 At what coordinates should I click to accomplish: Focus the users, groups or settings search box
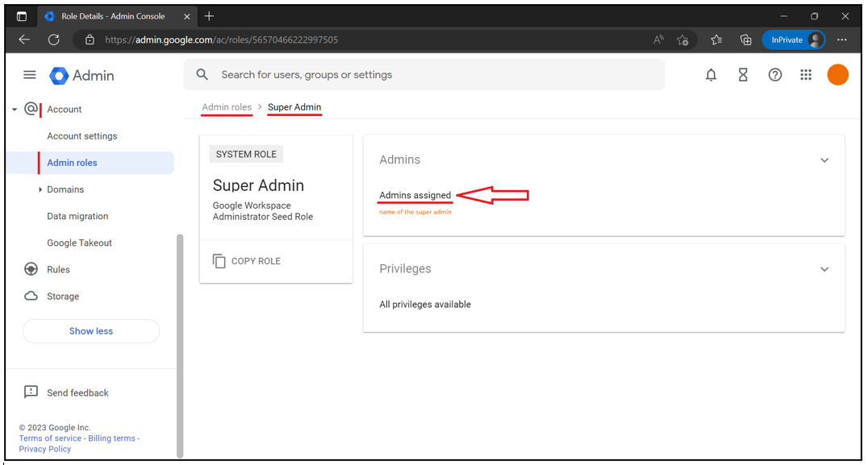pos(424,75)
